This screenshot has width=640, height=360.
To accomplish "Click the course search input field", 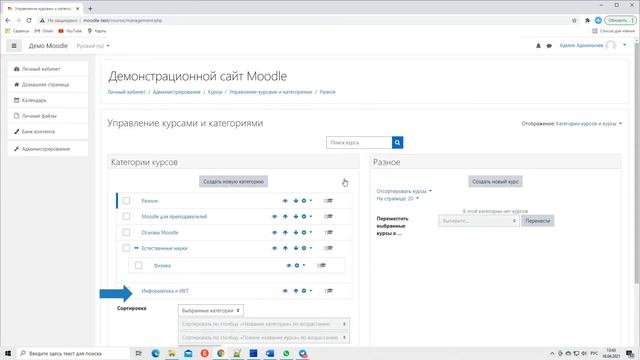I will [x=359, y=142].
